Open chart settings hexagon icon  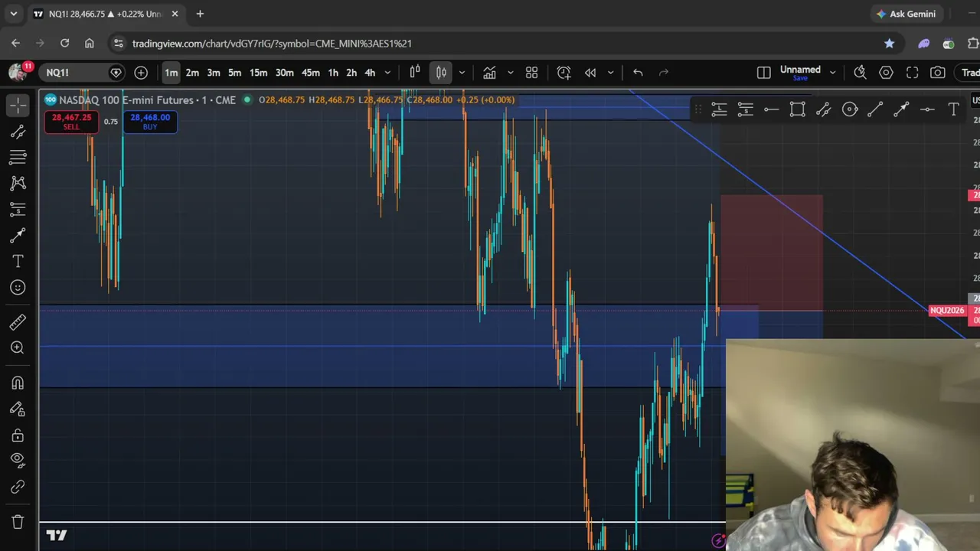coord(886,73)
